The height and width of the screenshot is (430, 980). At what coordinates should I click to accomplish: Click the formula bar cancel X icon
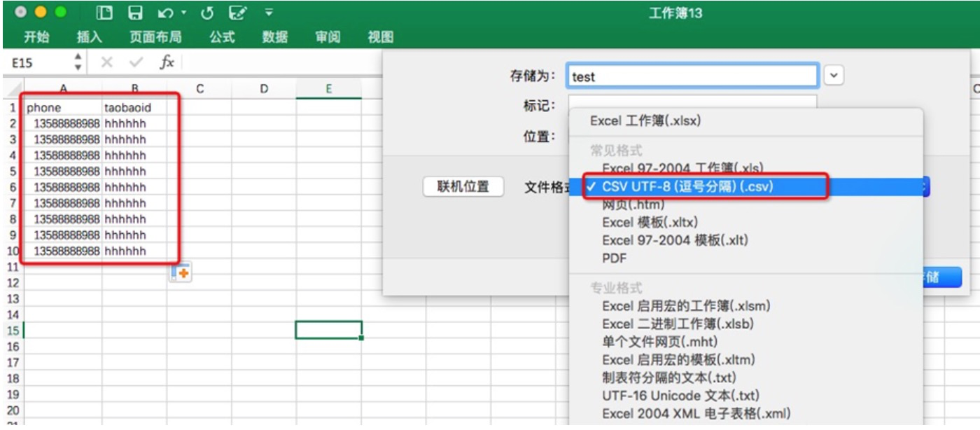(106, 62)
